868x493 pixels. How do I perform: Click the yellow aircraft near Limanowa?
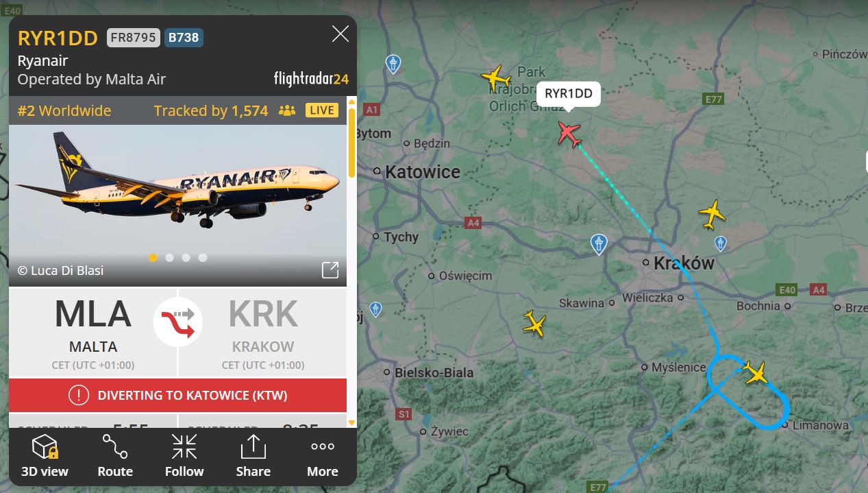tap(756, 372)
